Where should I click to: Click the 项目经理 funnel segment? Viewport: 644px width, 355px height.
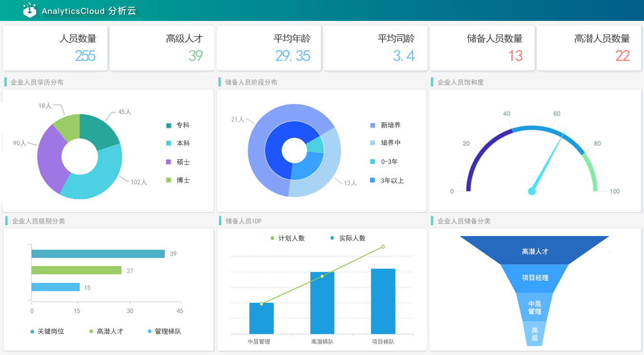535,278
